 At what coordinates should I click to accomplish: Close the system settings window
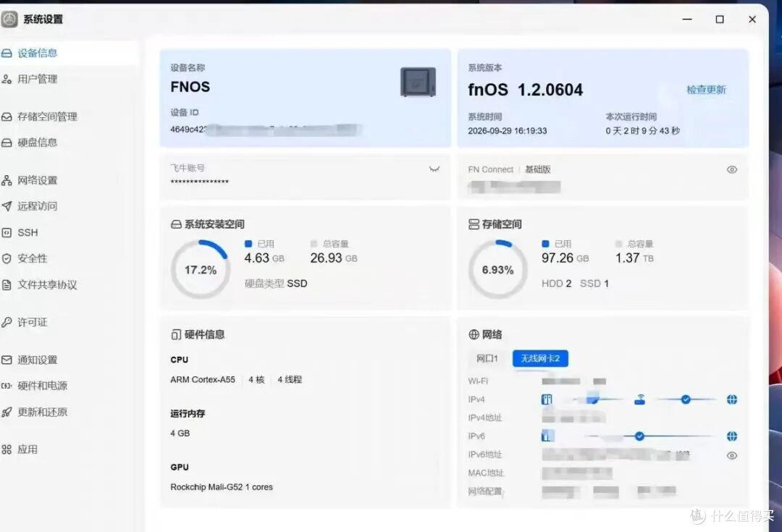click(752, 20)
